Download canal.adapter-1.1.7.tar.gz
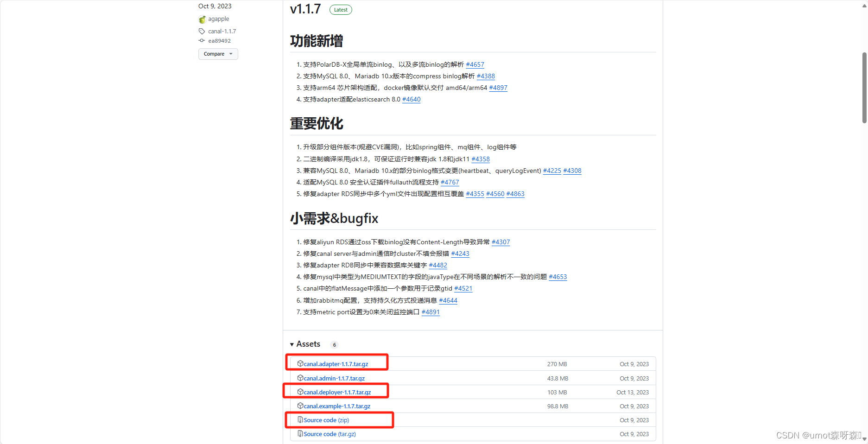The height and width of the screenshot is (444, 868). click(336, 364)
